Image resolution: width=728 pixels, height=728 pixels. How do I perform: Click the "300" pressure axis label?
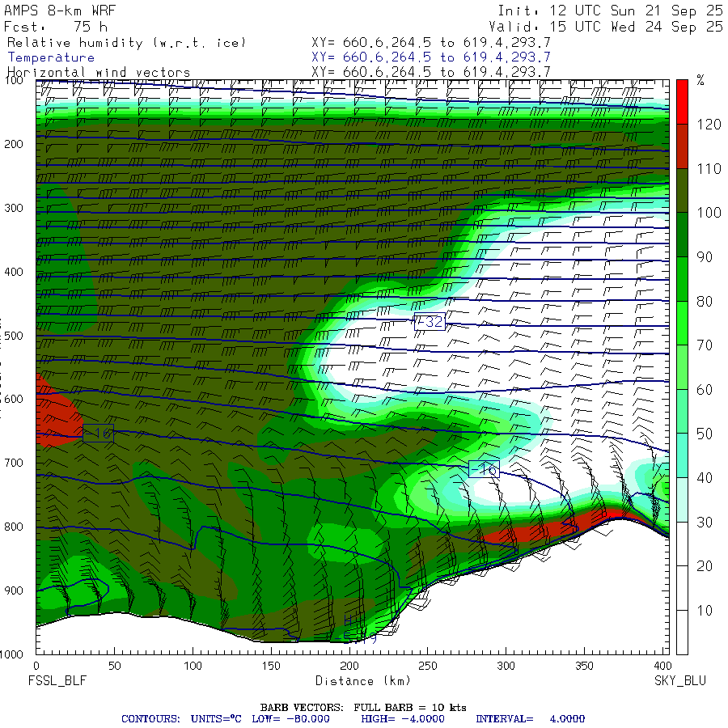pyautogui.click(x=14, y=208)
